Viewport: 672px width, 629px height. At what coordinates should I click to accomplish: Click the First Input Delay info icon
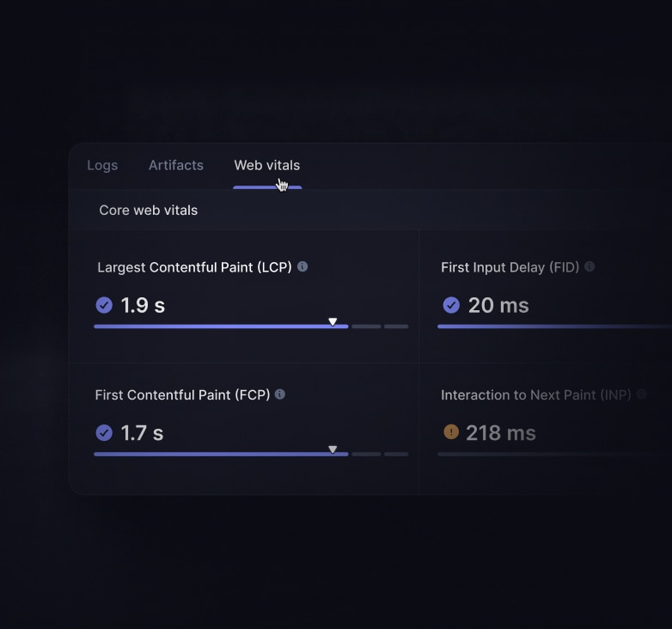click(x=590, y=266)
